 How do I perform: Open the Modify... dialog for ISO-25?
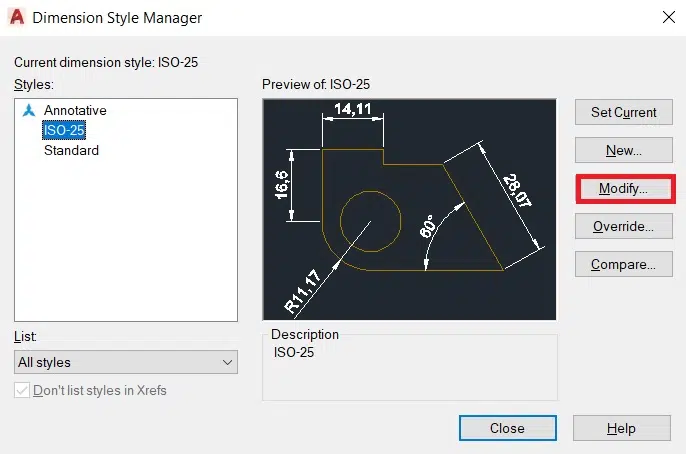[x=623, y=188]
